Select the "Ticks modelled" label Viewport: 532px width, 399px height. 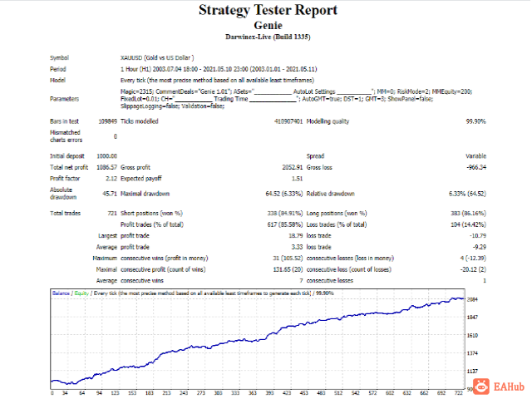(x=140, y=121)
